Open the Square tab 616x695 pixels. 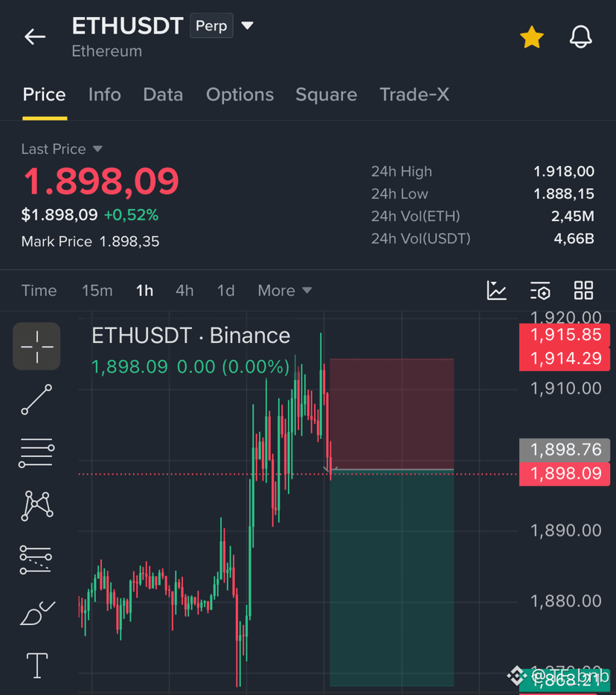point(326,95)
